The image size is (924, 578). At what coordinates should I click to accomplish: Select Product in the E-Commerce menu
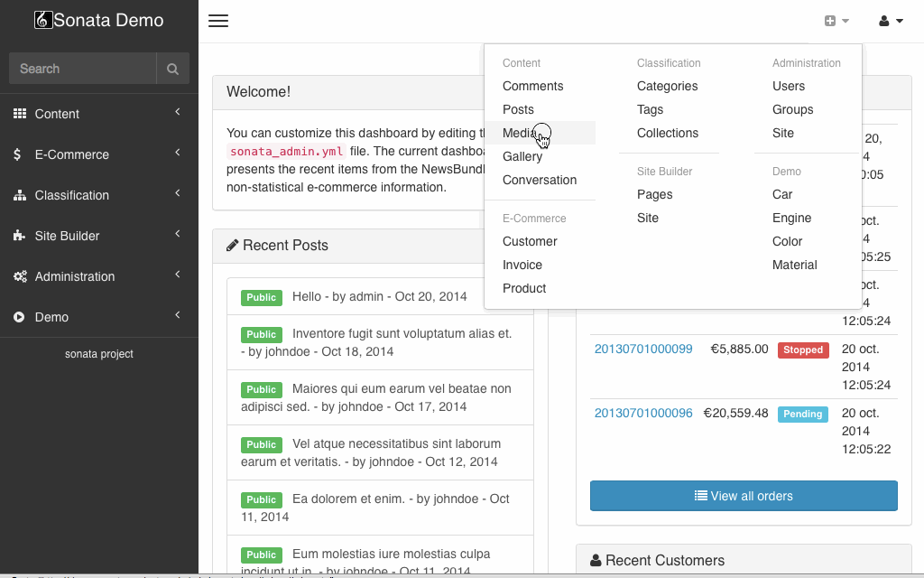[x=524, y=288]
